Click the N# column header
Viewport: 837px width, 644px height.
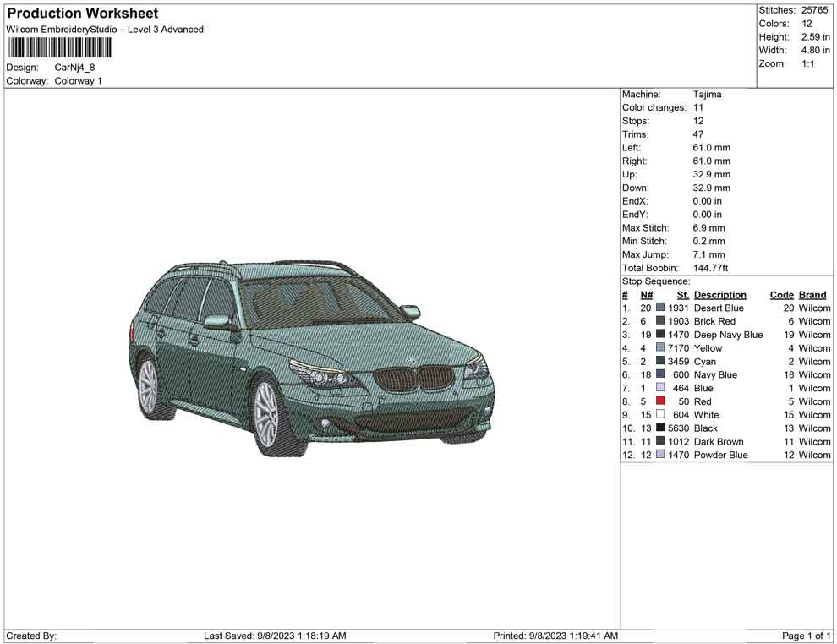646,295
